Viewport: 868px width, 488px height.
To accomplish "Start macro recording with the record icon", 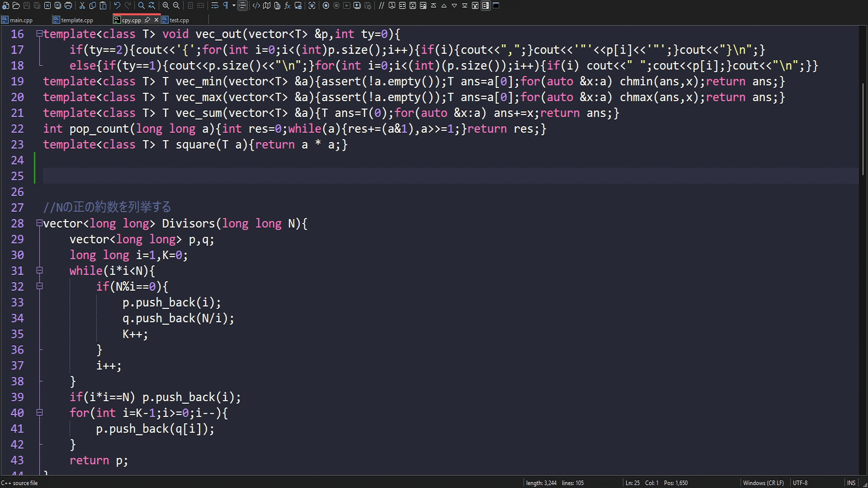I will click(326, 6).
